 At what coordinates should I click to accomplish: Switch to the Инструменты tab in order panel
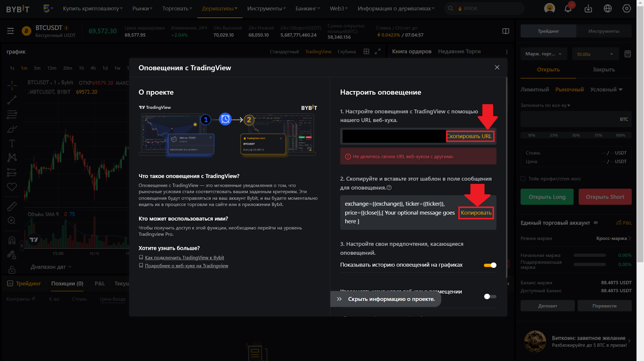coord(604,31)
